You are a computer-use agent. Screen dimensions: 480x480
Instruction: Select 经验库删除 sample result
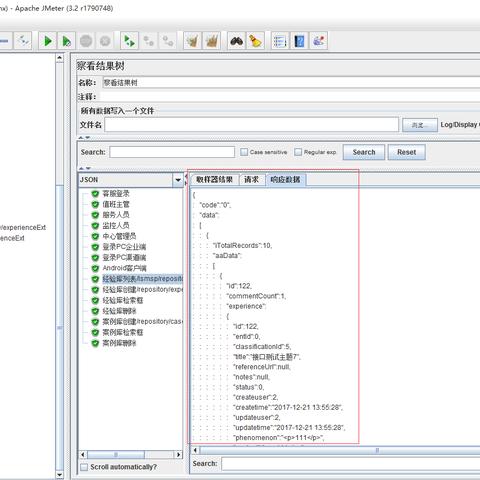119,311
